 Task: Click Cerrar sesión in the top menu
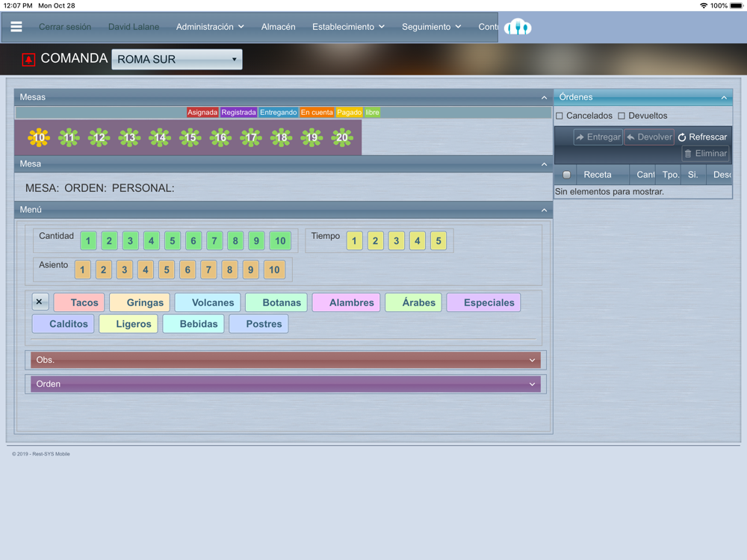[65, 27]
